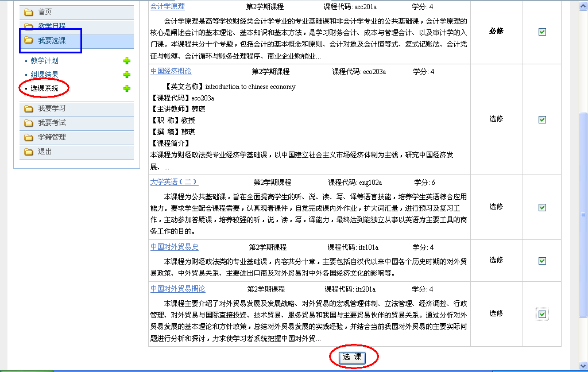The width and height of the screenshot is (588, 372).
Task: Expand the 我要考试 section
Action: [x=52, y=123]
